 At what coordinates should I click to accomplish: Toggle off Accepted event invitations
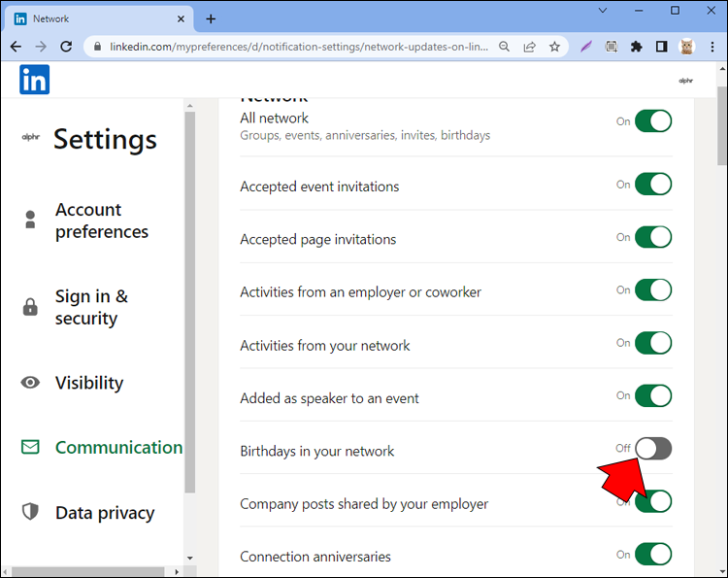[653, 185]
